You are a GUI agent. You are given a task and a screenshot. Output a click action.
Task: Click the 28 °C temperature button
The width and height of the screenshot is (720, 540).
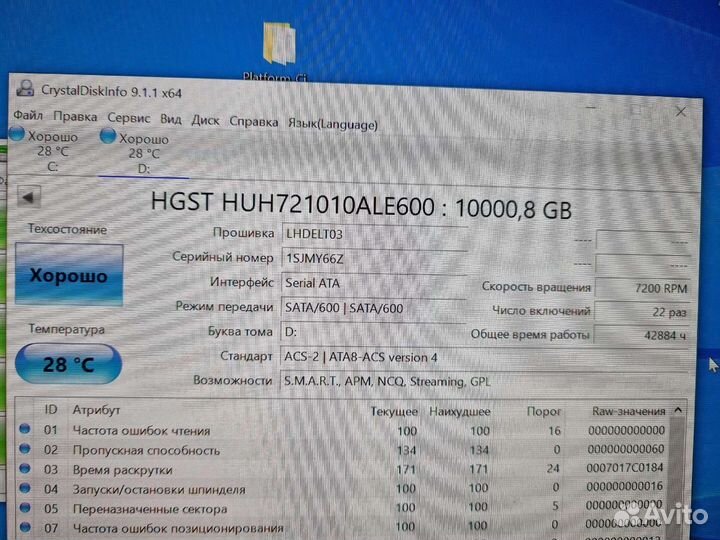(68, 364)
